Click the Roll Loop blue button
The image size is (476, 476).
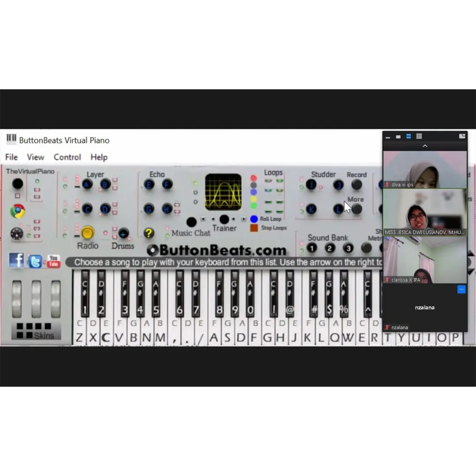coord(254,219)
